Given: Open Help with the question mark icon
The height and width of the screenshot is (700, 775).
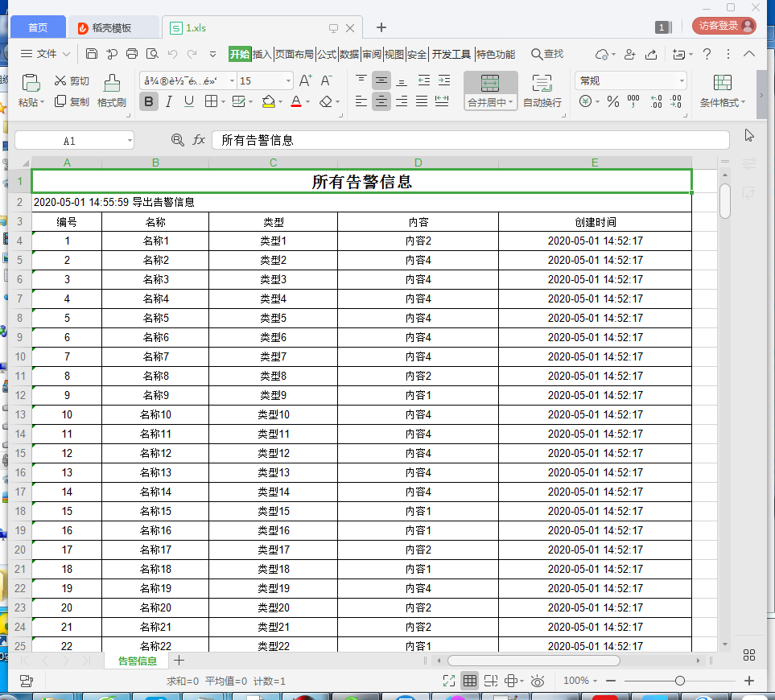Looking at the screenshot, I should pos(707,54).
